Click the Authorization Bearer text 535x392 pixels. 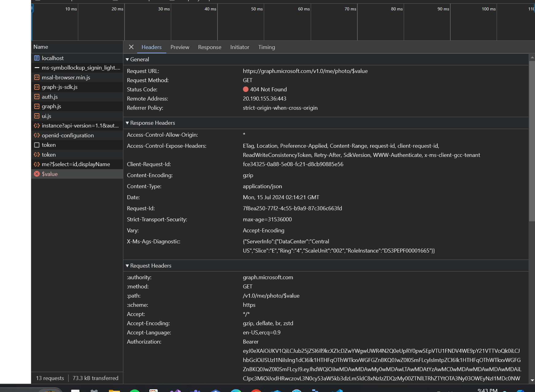[251, 342]
